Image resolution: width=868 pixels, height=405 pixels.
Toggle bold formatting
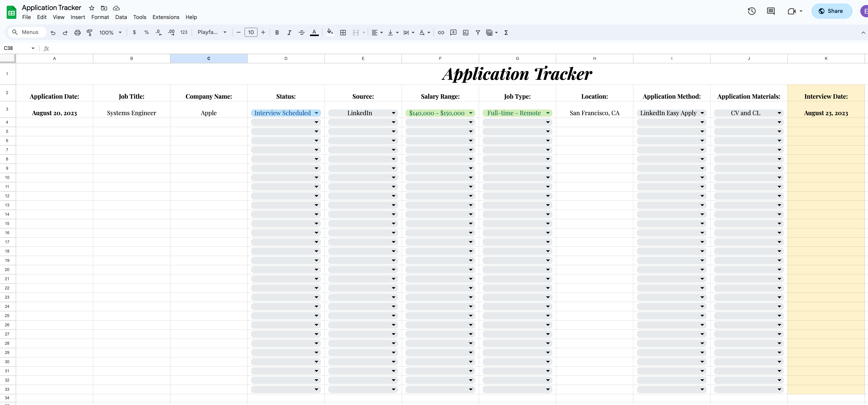pos(277,33)
